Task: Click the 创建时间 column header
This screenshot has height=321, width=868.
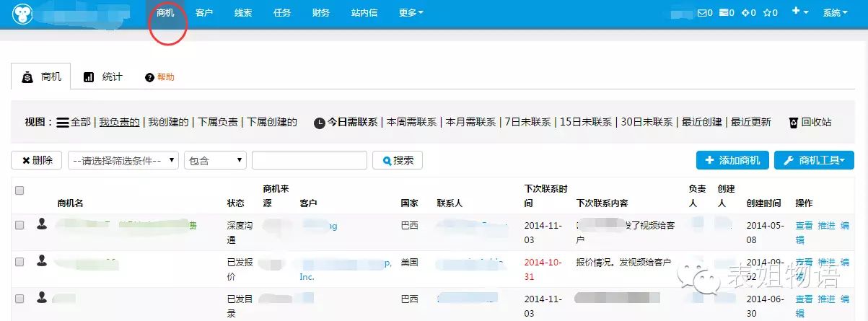Action: click(x=763, y=203)
